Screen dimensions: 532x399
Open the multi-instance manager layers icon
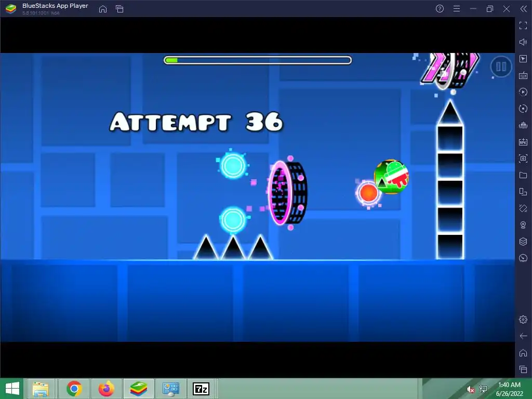(523, 241)
